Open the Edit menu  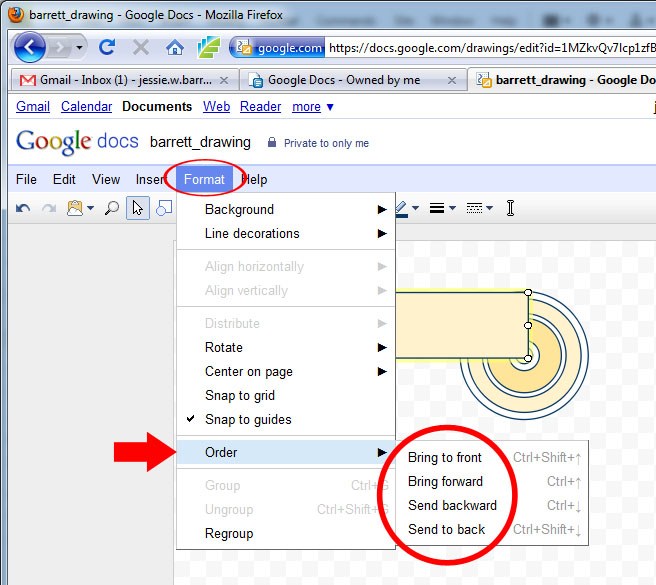coord(64,180)
